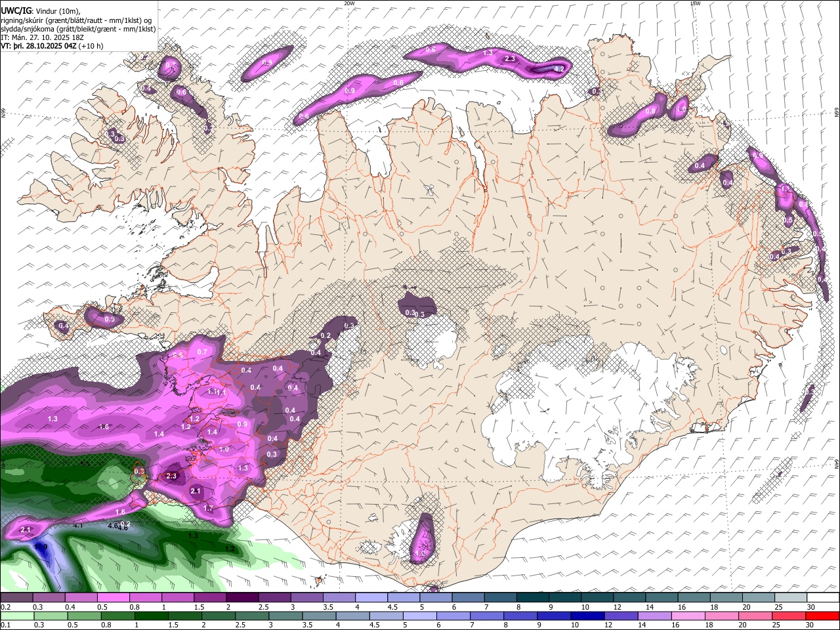Pick the navy swatch between 10 and 12, rain legend
This screenshot has width=840, height=630.
coord(586,616)
